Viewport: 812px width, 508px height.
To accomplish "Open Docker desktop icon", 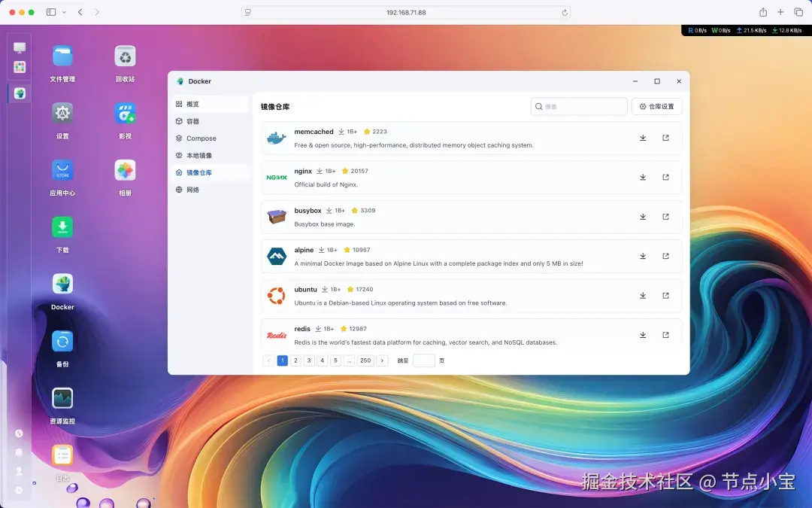I will coord(62,284).
